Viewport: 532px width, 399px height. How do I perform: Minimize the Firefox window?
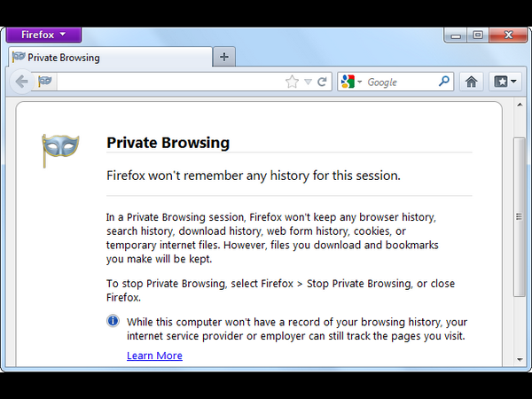[x=456, y=35]
